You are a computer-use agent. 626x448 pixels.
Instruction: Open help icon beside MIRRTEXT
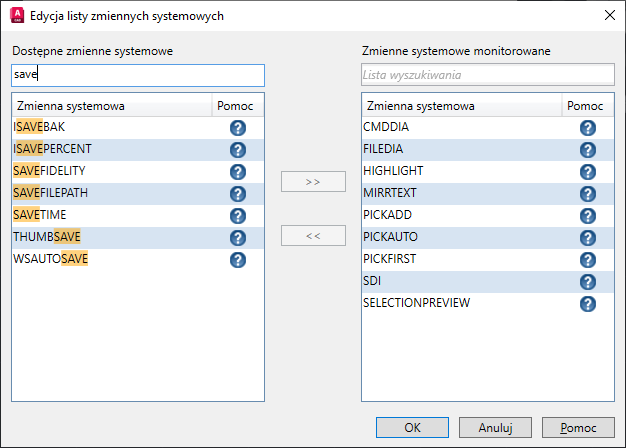coord(588,194)
